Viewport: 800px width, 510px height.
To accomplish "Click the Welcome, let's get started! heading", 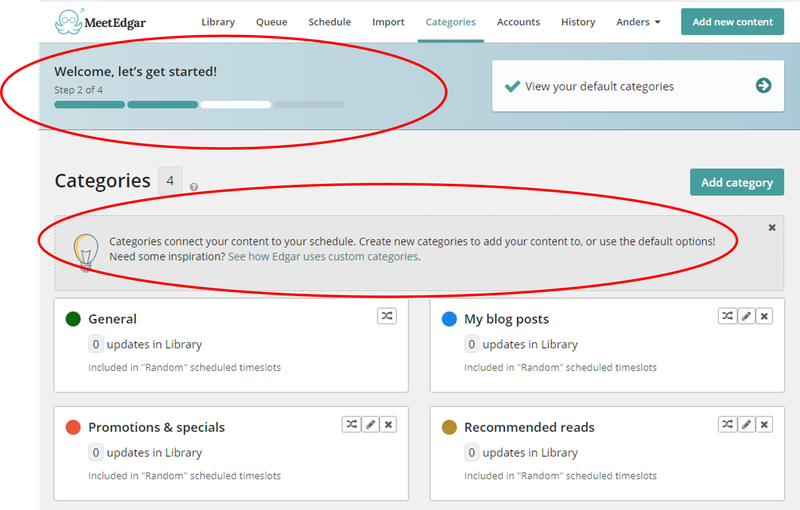I will coord(136,72).
